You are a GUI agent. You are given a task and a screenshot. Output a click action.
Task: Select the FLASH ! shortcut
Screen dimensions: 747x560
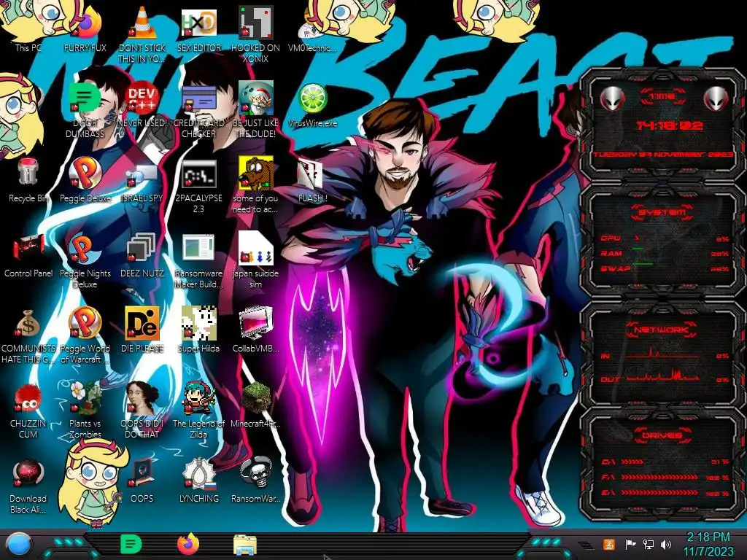coord(312,181)
